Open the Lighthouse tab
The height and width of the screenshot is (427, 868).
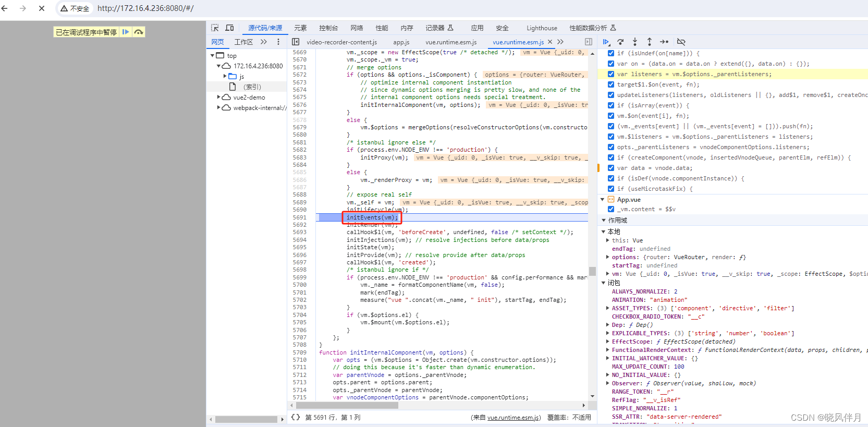[x=542, y=28]
